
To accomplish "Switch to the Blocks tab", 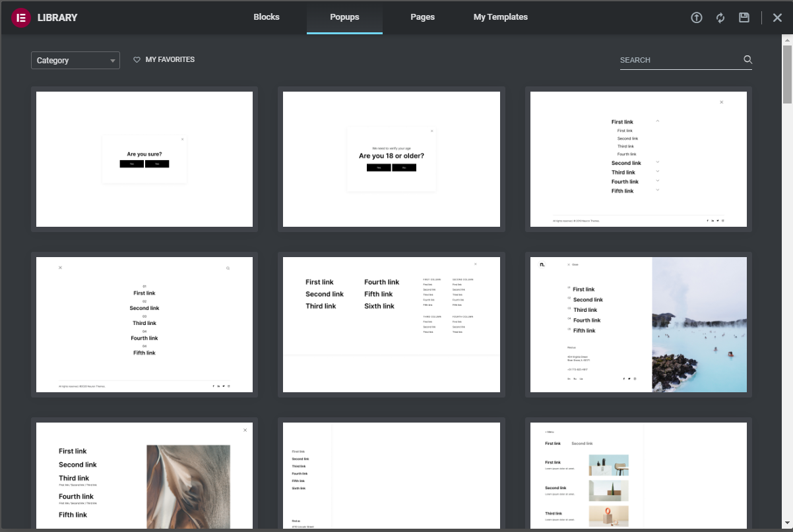I will (267, 17).
